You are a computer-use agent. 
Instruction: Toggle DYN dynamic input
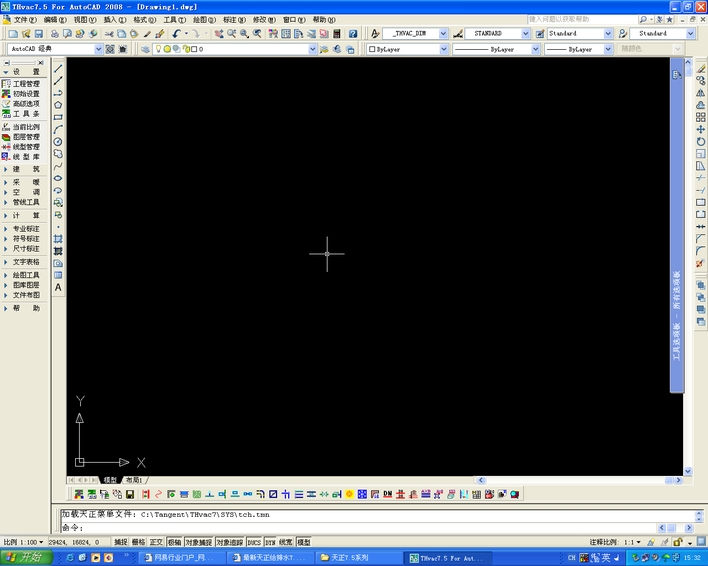(x=270, y=542)
